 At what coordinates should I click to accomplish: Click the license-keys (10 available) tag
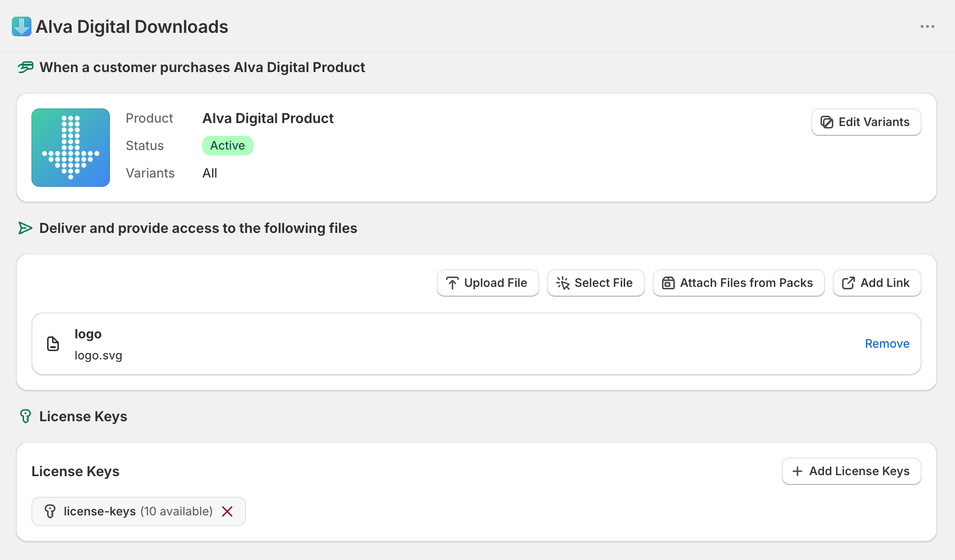pyautogui.click(x=138, y=511)
